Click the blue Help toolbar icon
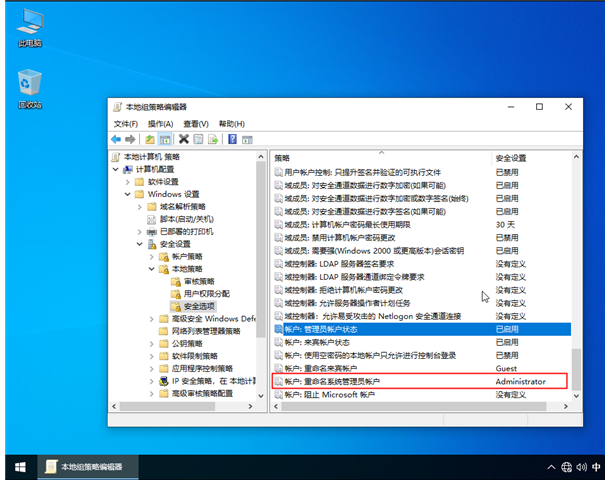 click(x=233, y=139)
